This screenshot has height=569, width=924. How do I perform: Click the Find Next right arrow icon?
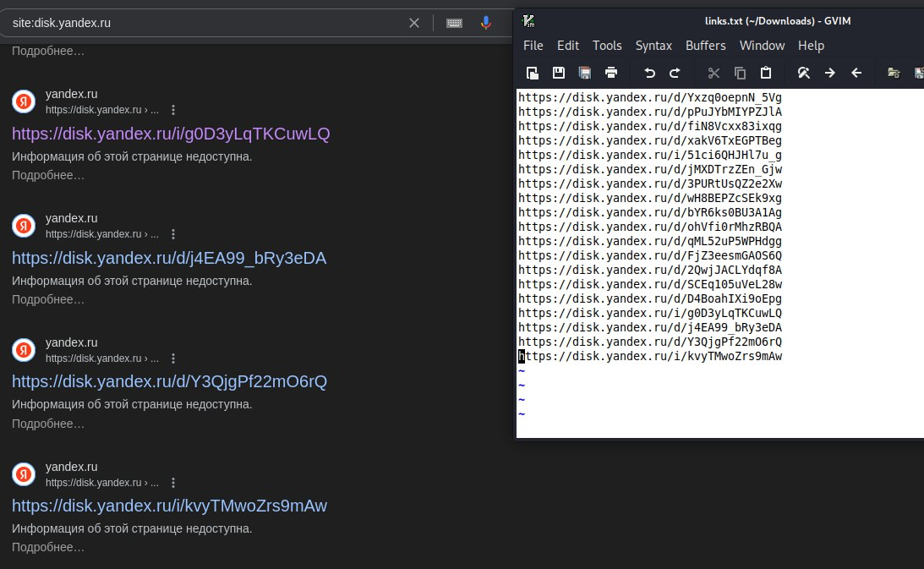coord(829,73)
